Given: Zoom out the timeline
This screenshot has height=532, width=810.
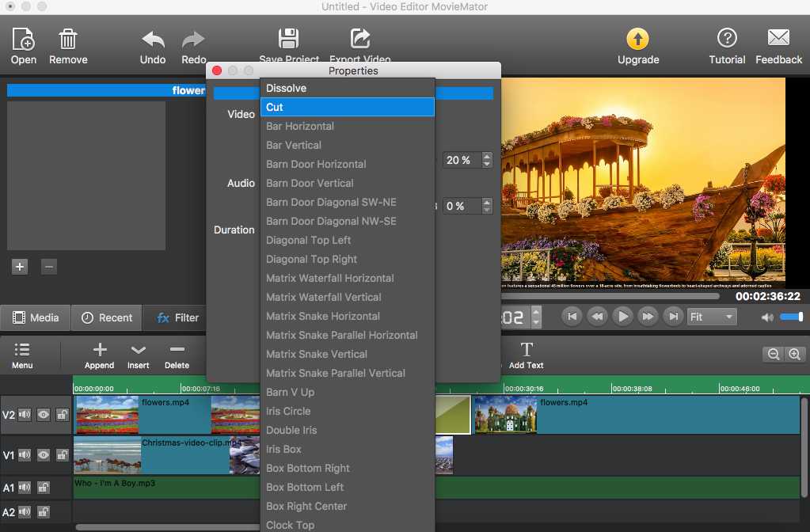Looking at the screenshot, I should click(x=773, y=355).
